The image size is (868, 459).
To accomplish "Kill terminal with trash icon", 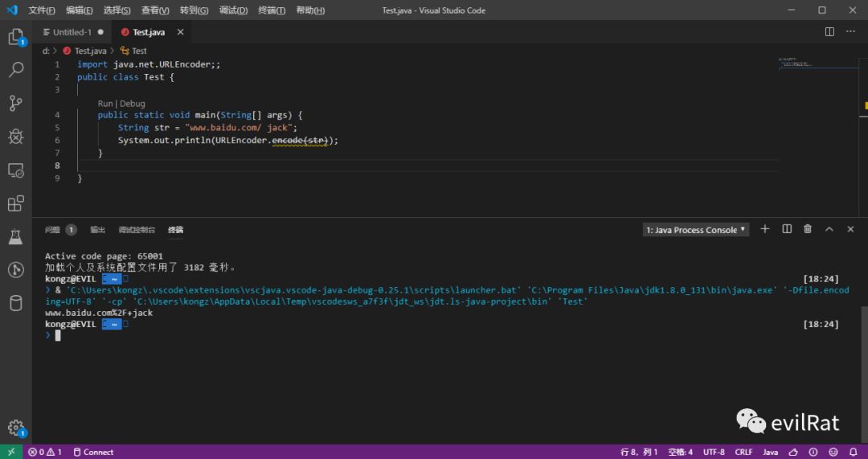I will click(x=808, y=229).
